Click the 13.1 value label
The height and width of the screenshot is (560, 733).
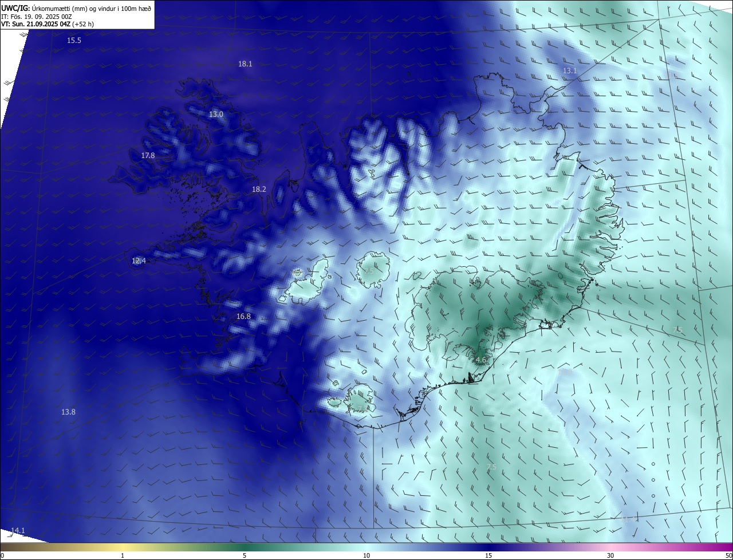(x=570, y=70)
